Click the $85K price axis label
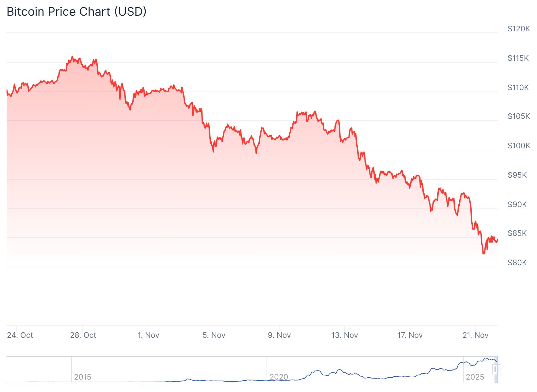The width and height of the screenshot is (537, 392). coord(517,233)
